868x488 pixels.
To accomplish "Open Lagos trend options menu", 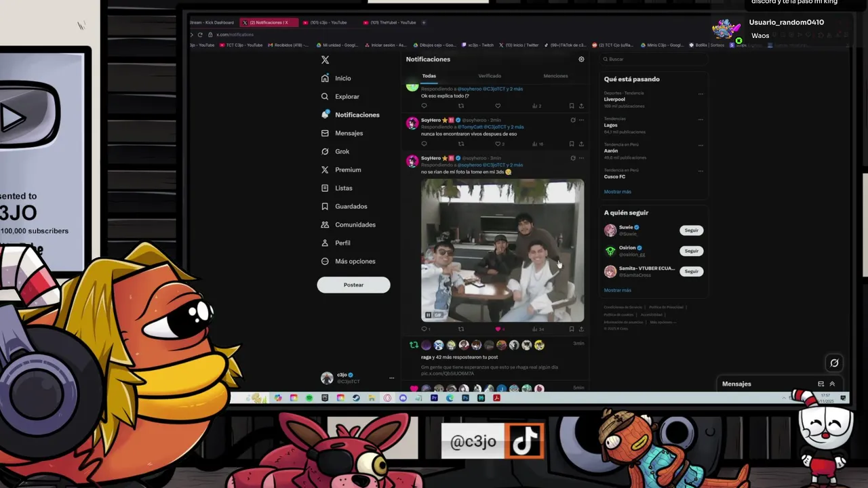I will [701, 119].
